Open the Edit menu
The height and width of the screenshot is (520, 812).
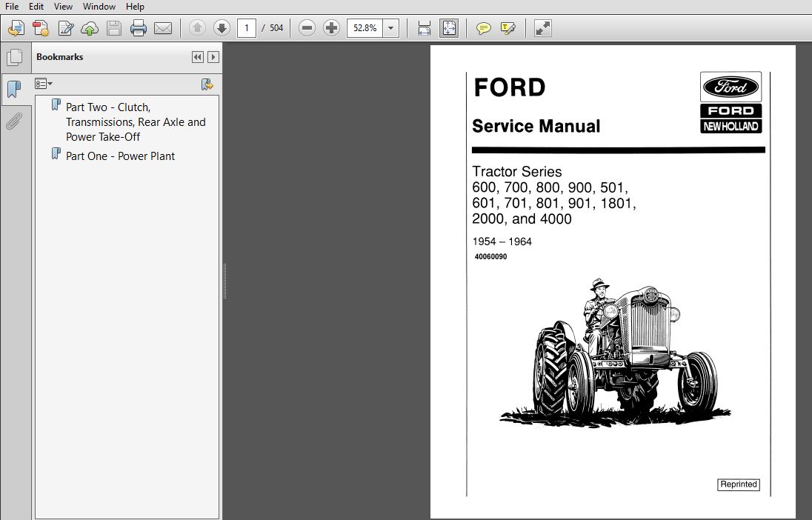(x=36, y=7)
